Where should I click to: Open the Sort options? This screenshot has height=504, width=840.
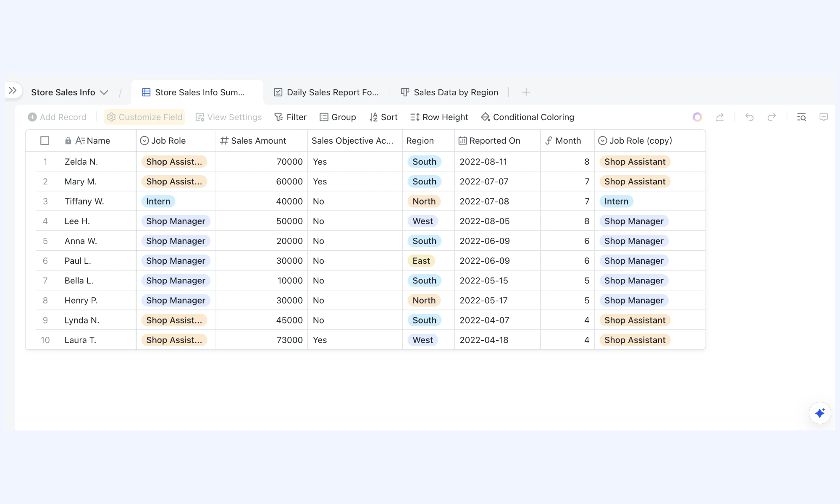point(383,117)
